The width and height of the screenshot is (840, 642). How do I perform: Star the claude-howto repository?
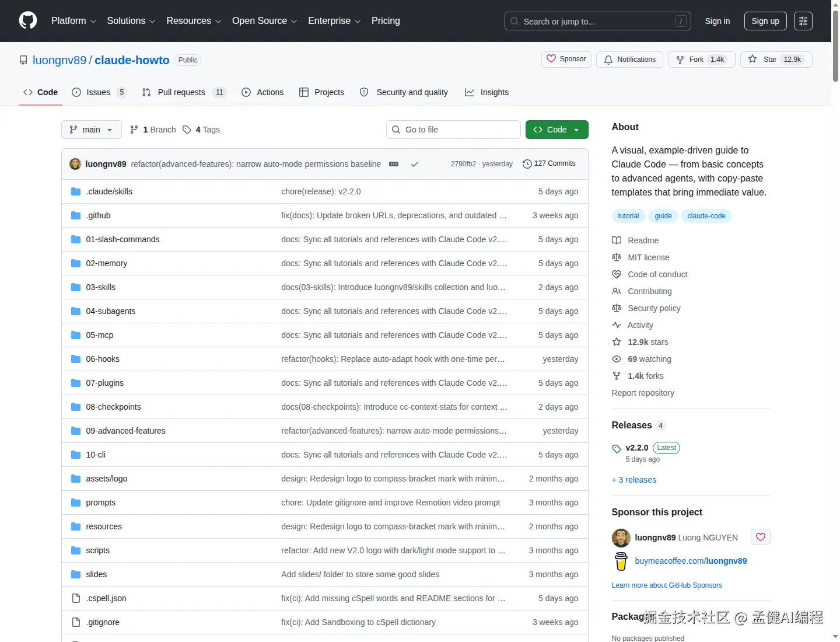776,59
